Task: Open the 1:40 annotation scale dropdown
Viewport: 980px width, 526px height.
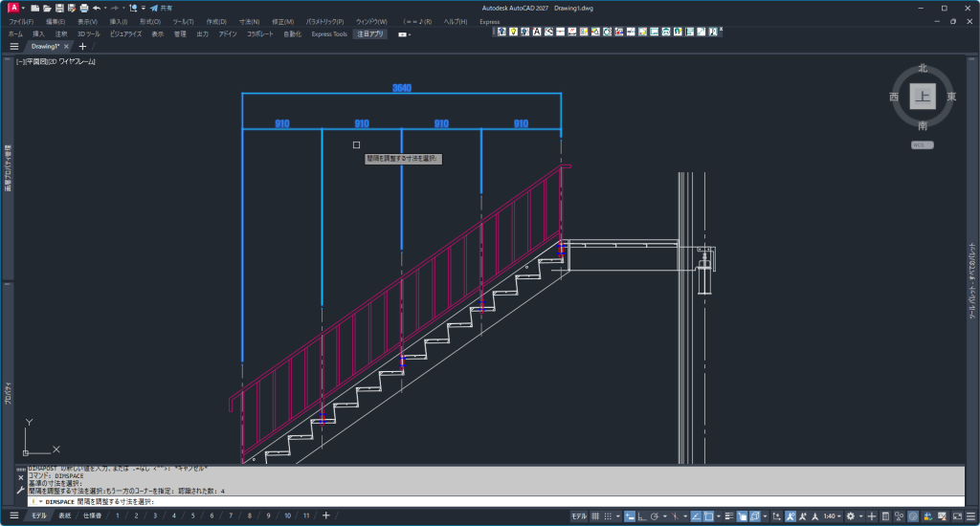Action: 833,516
